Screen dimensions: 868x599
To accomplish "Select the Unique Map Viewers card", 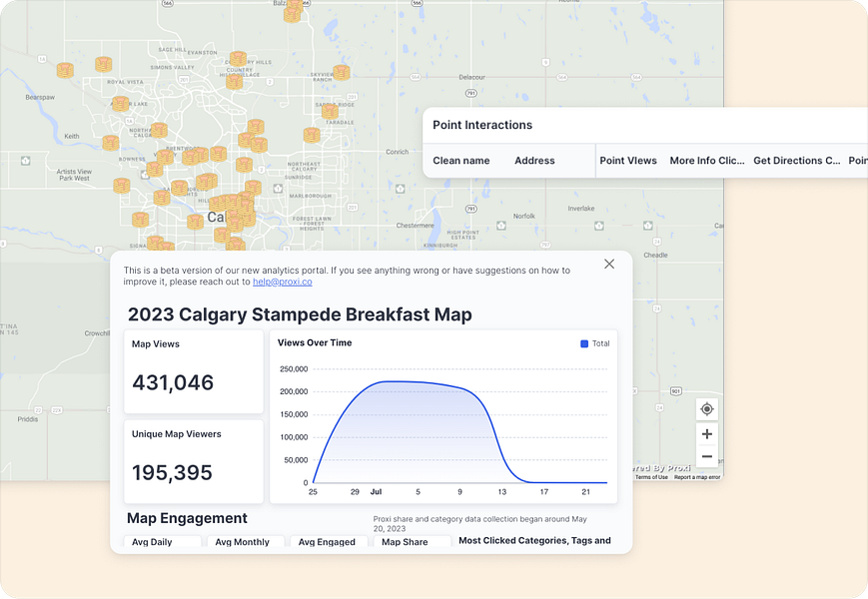I will click(x=194, y=462).
